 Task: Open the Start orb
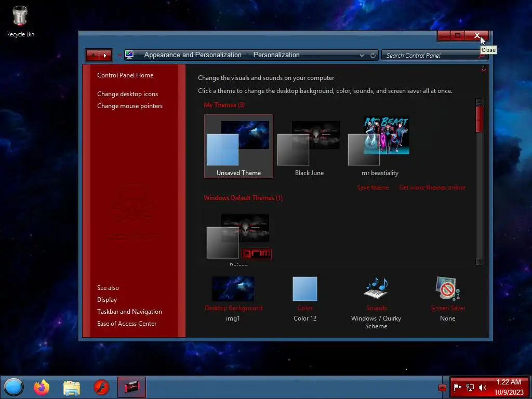[14, 387]
